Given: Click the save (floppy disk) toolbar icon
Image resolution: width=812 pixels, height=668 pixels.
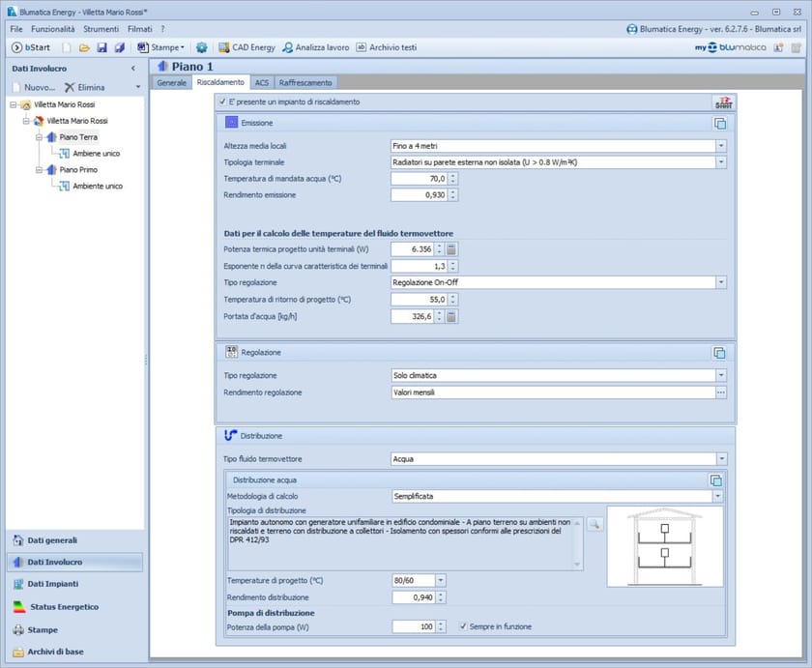Looking at the screenshot, I should coord(102,47).
